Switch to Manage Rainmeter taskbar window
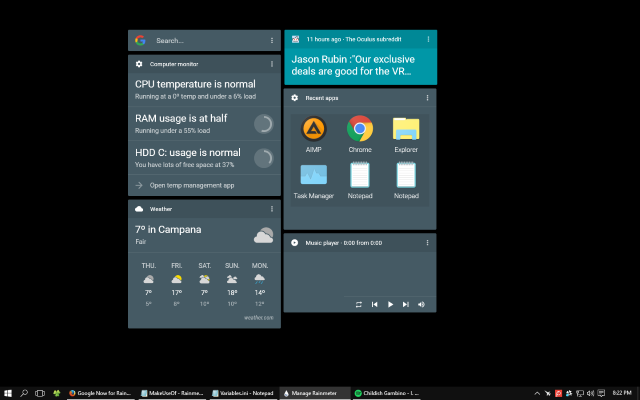This screenshot has height=400, width=640. tap(315, 393)
